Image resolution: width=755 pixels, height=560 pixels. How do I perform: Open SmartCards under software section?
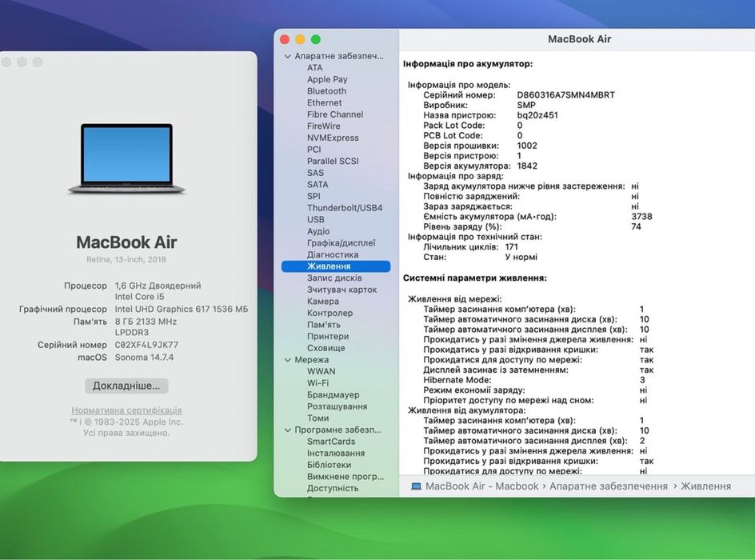click(x=331, y=442)
